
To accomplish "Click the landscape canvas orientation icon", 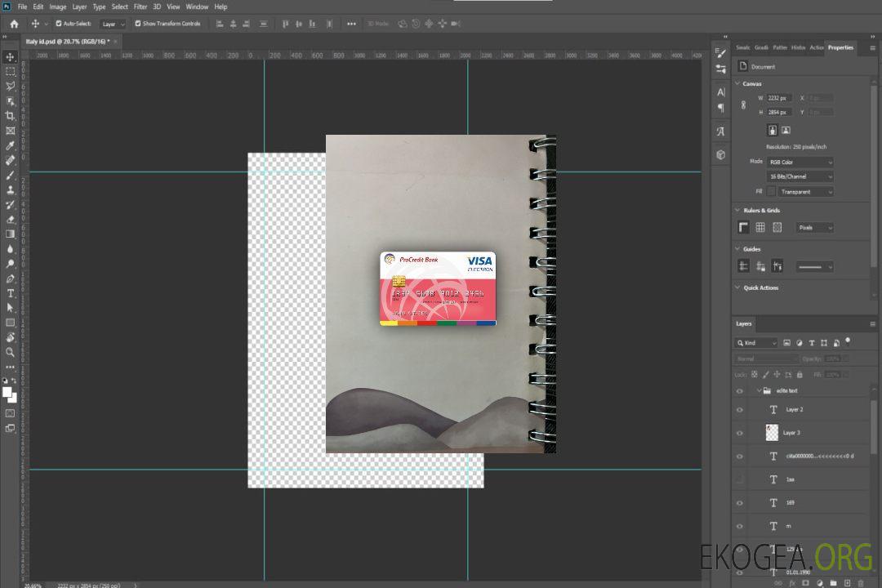I will (786, 130).
